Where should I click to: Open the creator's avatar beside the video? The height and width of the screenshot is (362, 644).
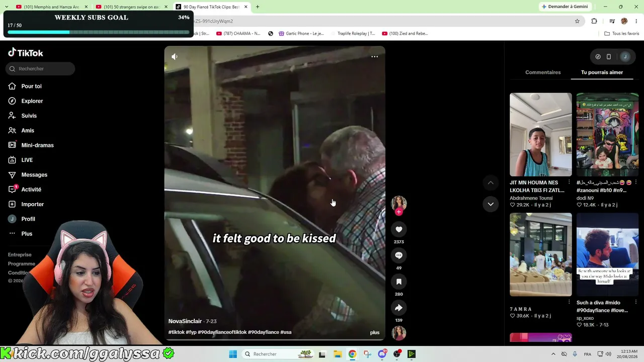pos(399,203)
